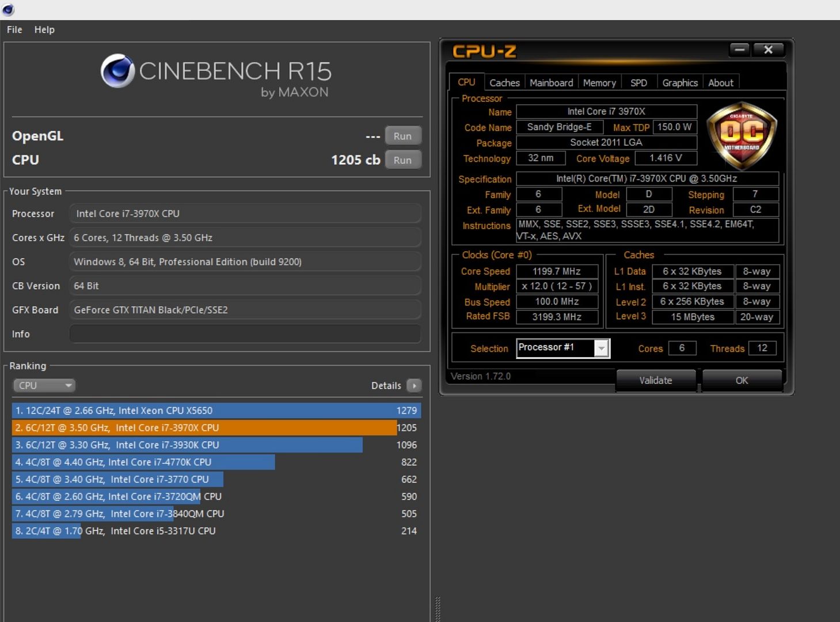This screenshot has height=622, width=840.
Task: Open the File menu
Action: pos(14,29)
